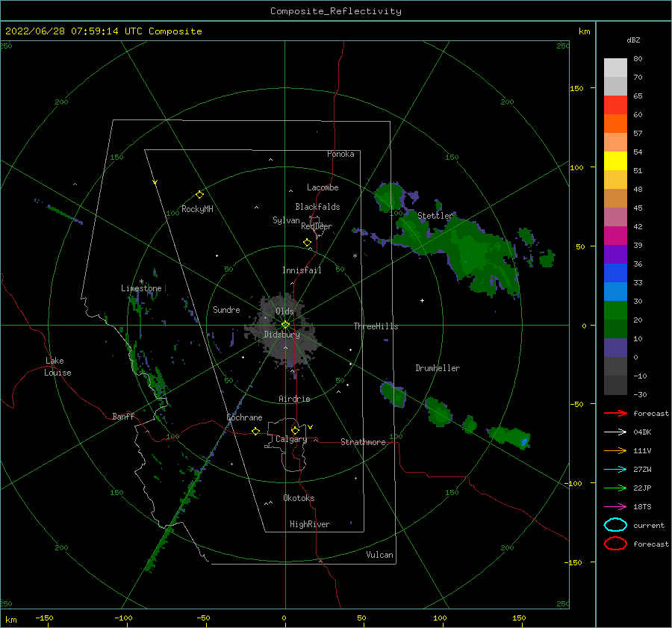The image size is (672, 628).
Task: Click the Vulcan city label
Action: [x=380, y=555]
